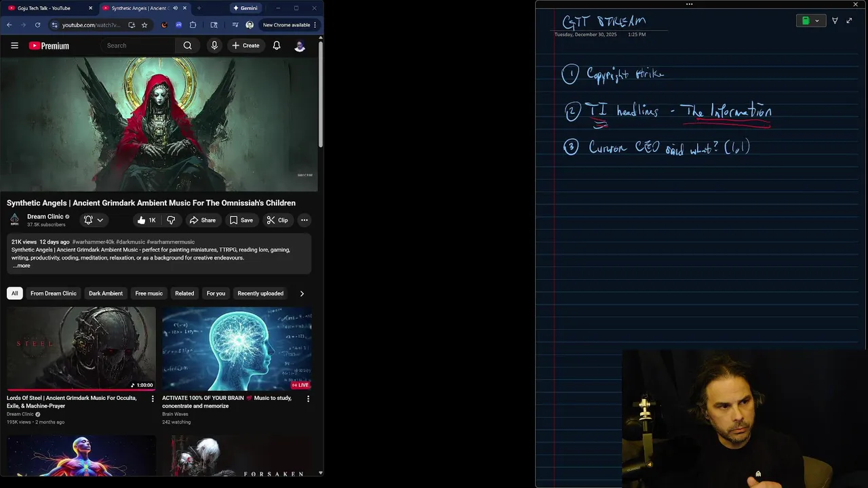Open a new Chrome tab with plus
868x488 pixels.
[199, 8]
